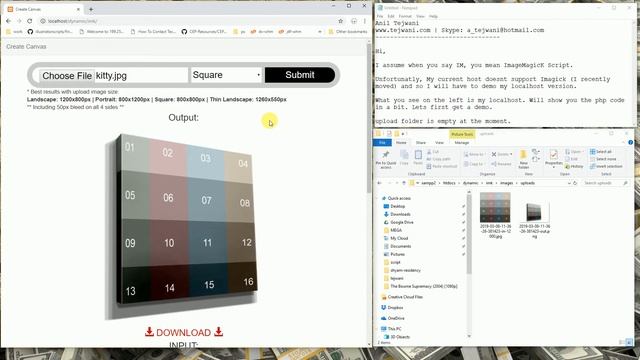
Task: Select OneDrive in navigation pane
Action: [395, 318]
